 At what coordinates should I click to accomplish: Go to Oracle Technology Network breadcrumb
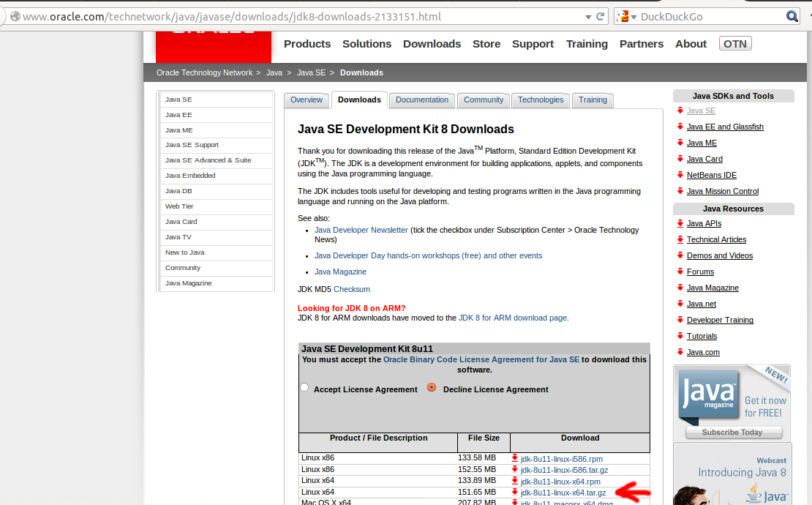205,72
